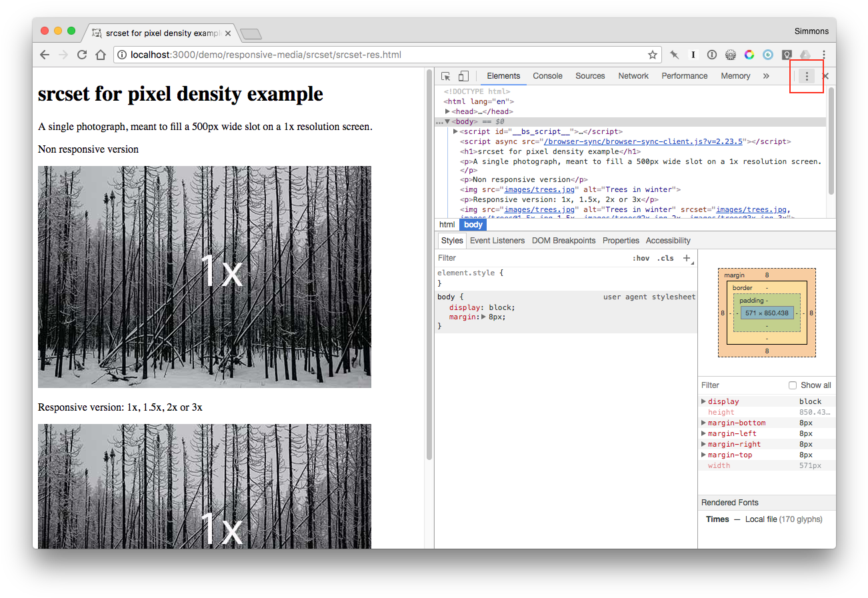Open the Event Listeners pane

497,241
